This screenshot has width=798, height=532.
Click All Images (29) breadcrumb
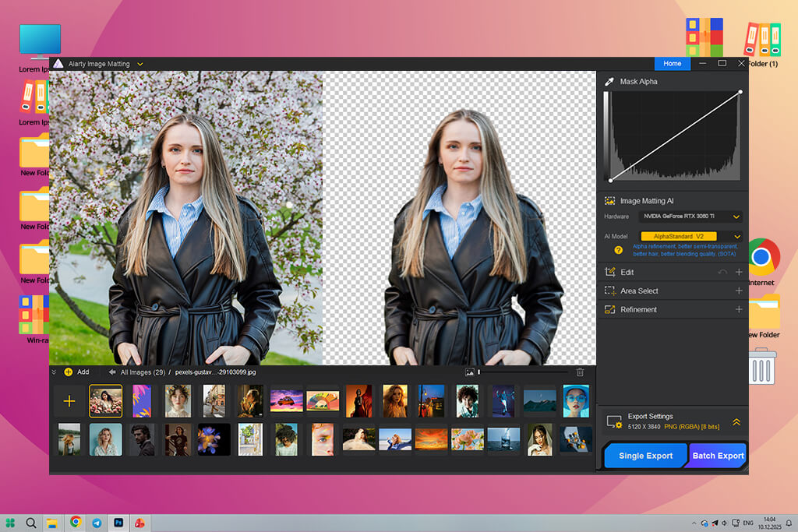(143, 372)
